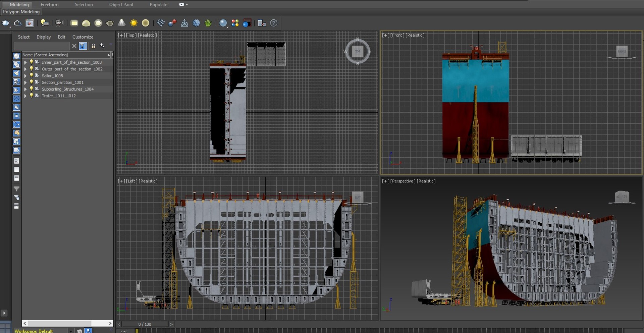This screenshot has height=333, width=644.
Task: Toggle visibility bulb for Inner_part_of_the_section_1003
Action: coord(31,62)
